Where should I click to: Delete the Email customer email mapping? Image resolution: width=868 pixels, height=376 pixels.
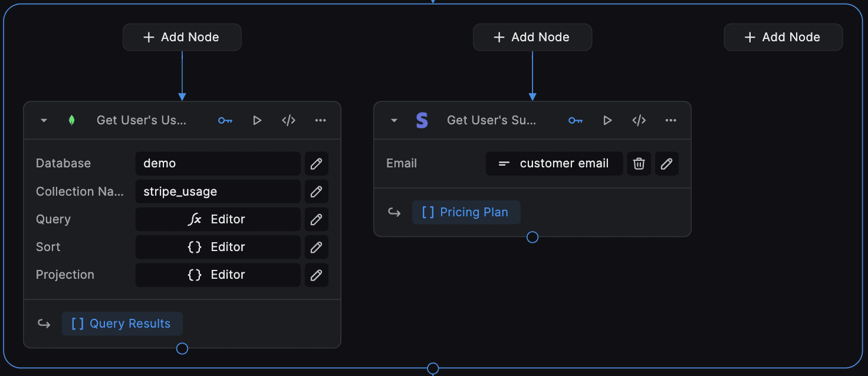[639, 164]
